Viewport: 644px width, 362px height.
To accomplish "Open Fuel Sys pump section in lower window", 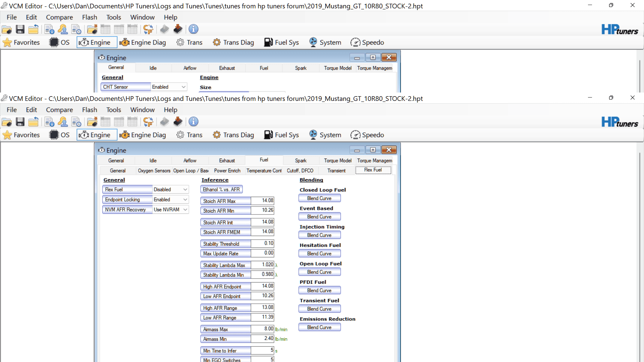I will click(281, 135).
